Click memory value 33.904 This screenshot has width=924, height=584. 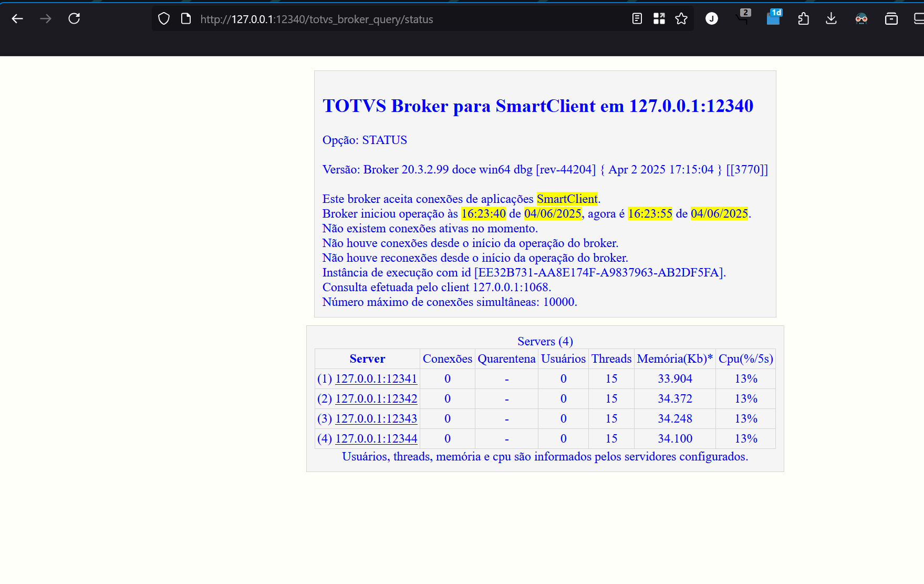pos(675,378)
